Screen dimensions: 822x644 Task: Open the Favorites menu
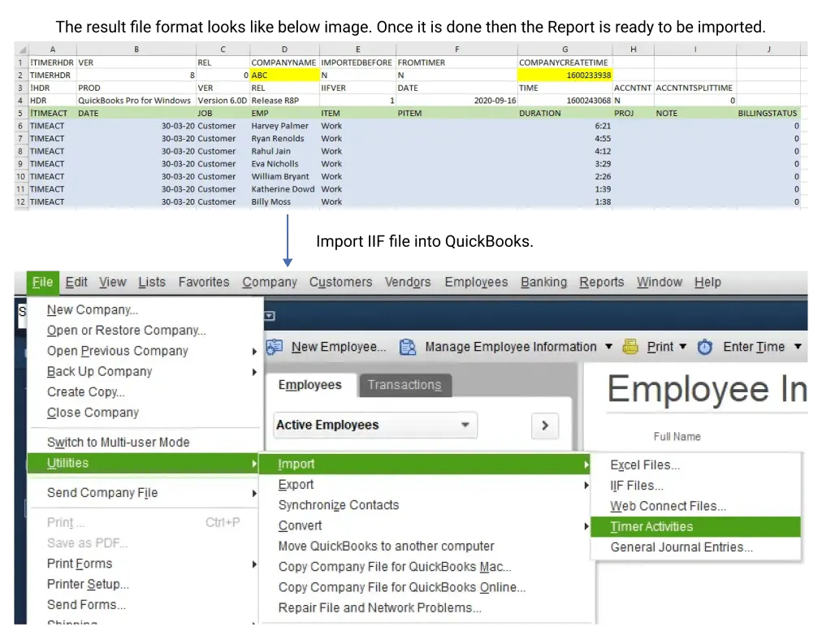[x=204, y=283]
